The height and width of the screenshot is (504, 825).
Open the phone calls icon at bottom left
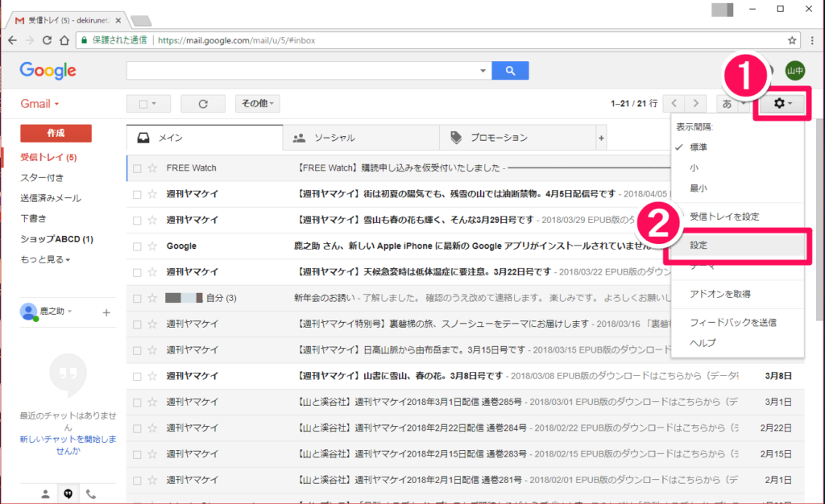coord(90,494)
